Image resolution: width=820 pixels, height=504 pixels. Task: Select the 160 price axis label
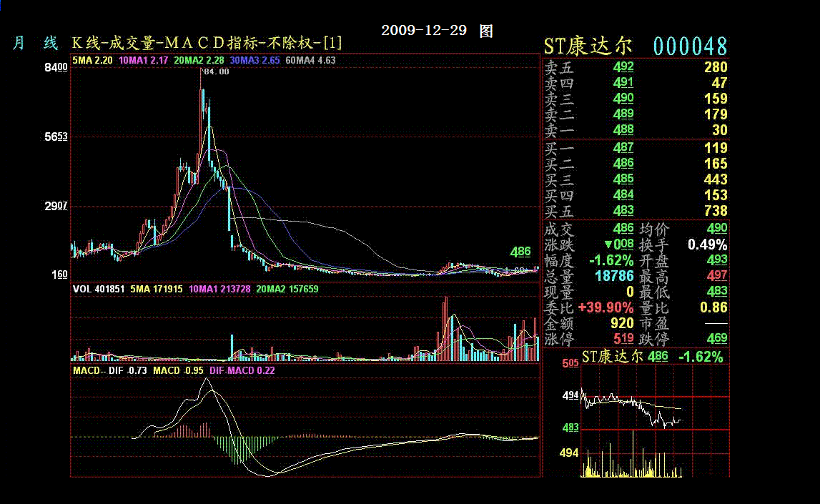point(59,275)
